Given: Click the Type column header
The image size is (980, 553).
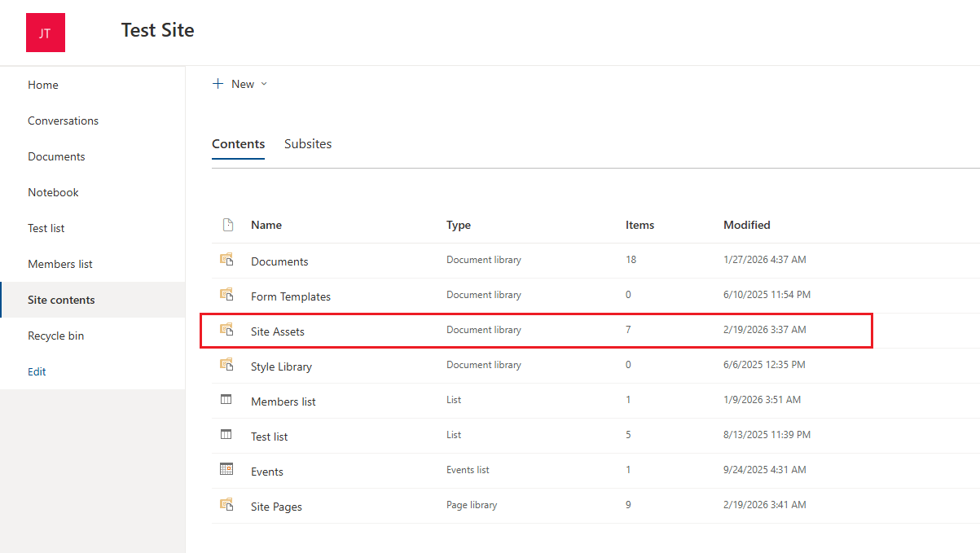Looking at the screenshot, I should (x=459, y=225).
